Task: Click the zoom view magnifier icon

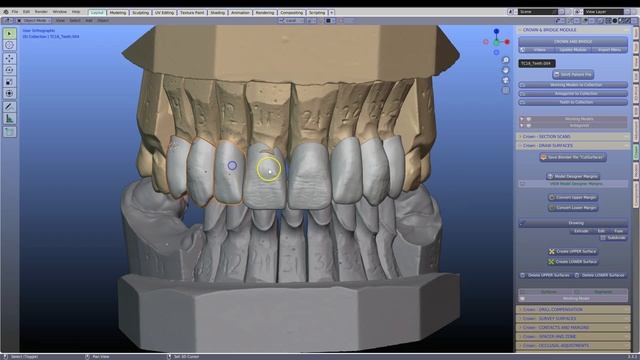Action: point(506,60)
